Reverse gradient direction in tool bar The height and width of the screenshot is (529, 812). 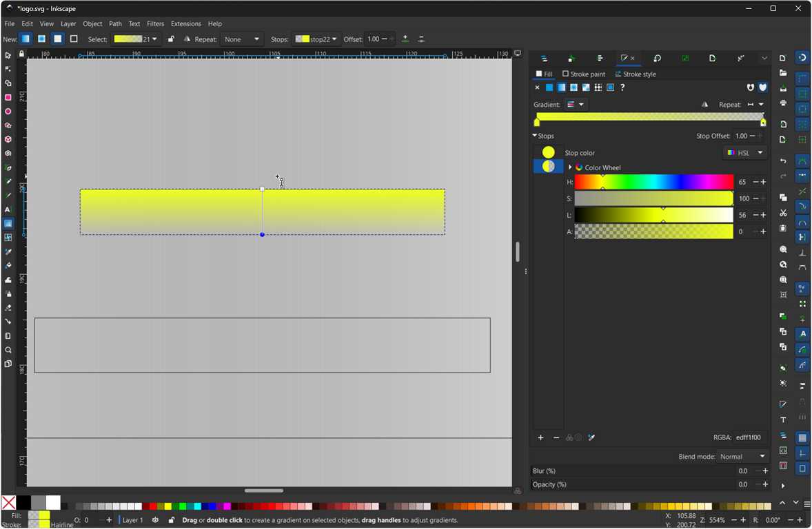tap(187, 39)
